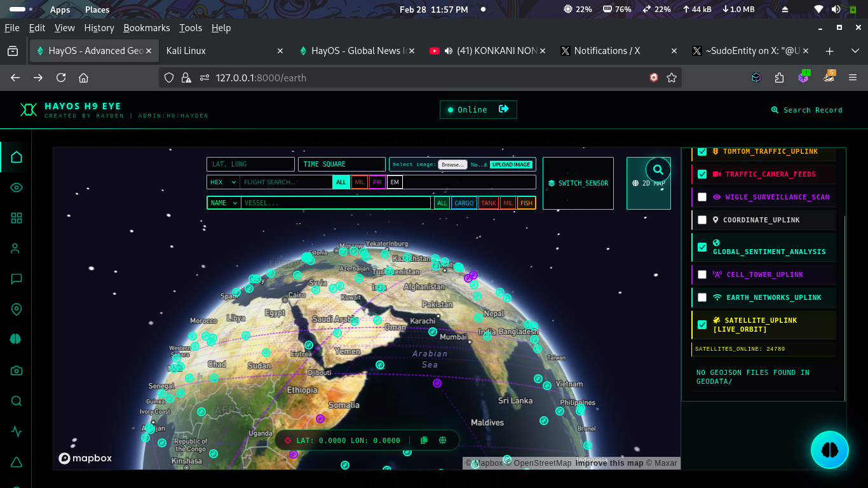Click the LAT, LONG input field
Screen dimensions: 868x488
251,164
